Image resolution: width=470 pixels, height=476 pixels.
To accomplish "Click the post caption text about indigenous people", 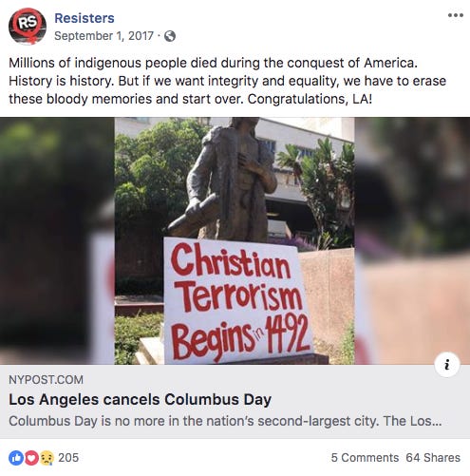I will (227, 81).
